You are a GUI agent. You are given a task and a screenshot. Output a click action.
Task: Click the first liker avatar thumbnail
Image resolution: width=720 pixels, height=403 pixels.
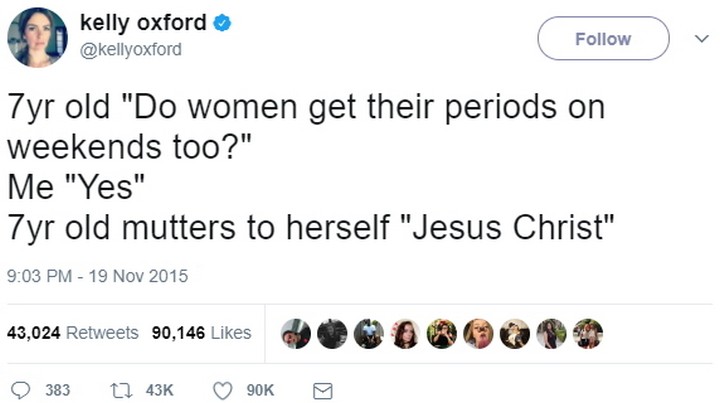coord(296,333)
